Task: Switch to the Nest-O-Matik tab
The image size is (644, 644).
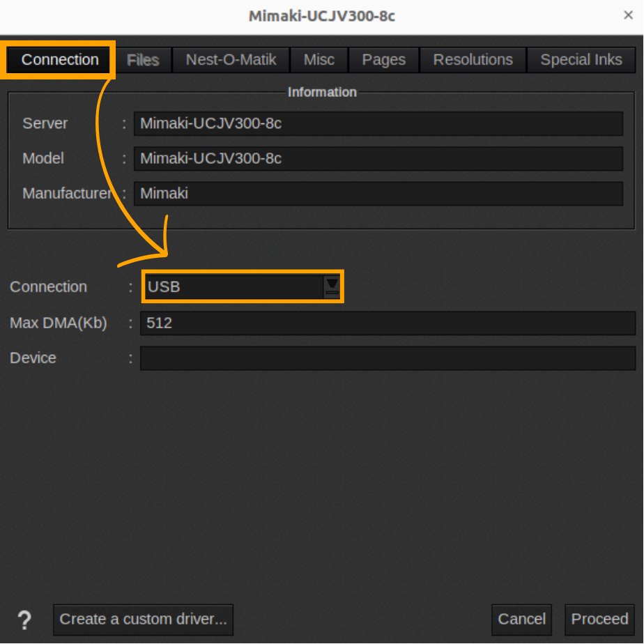Action: (x=231, y=60)
